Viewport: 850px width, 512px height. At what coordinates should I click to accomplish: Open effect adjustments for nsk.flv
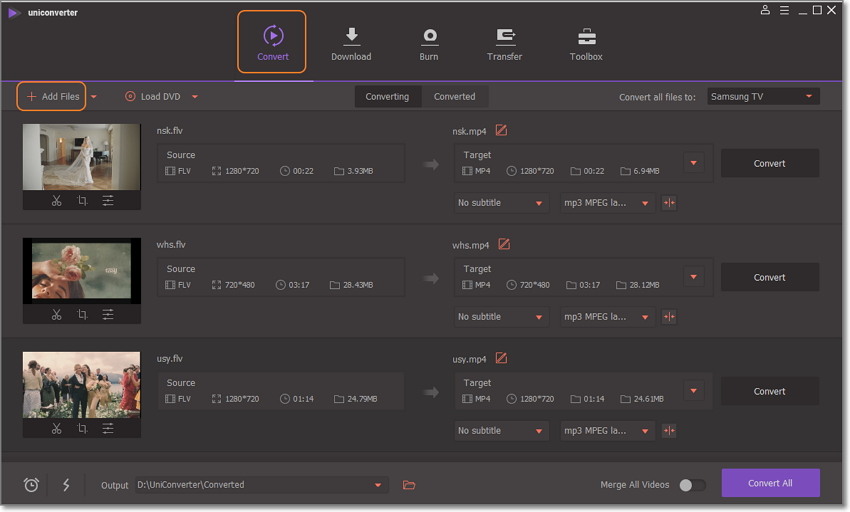pos(108,201)
